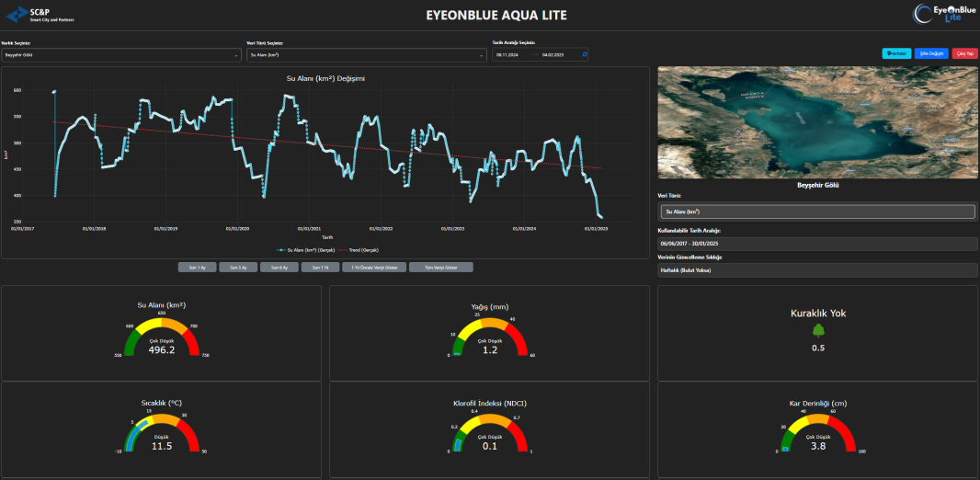This screenshot has height=480, width=980.
Task: Show the Son 6 Ay range
Action: pyautogui.click(x=279, y=267)
